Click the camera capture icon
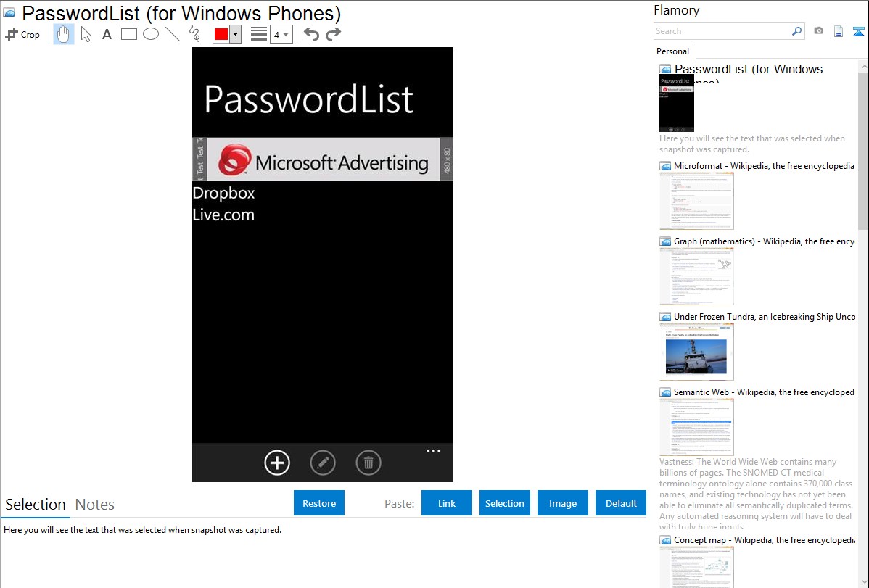869x588 pixels. [x=818, y=31]
